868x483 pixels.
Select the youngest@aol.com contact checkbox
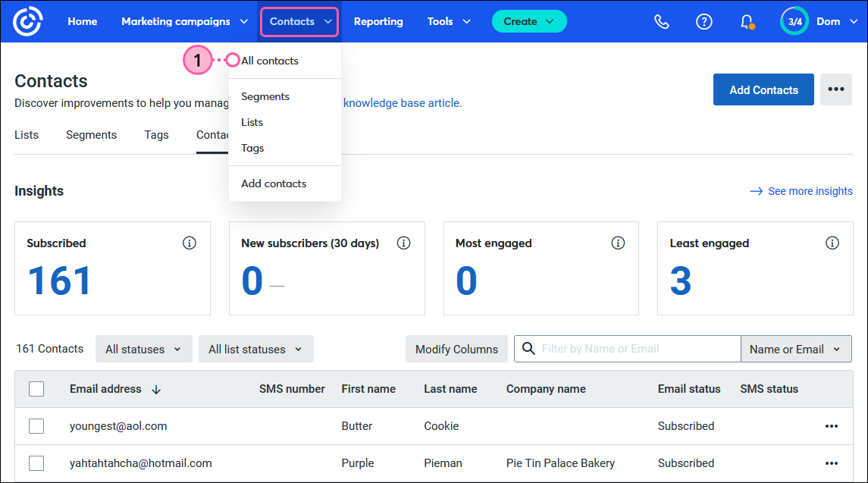(36, 426)
